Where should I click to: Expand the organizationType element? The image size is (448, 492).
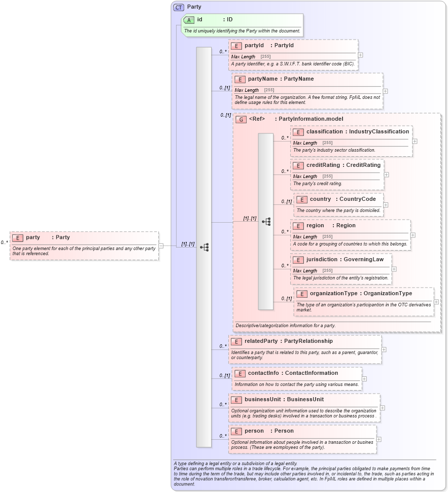tap(436, 302)
